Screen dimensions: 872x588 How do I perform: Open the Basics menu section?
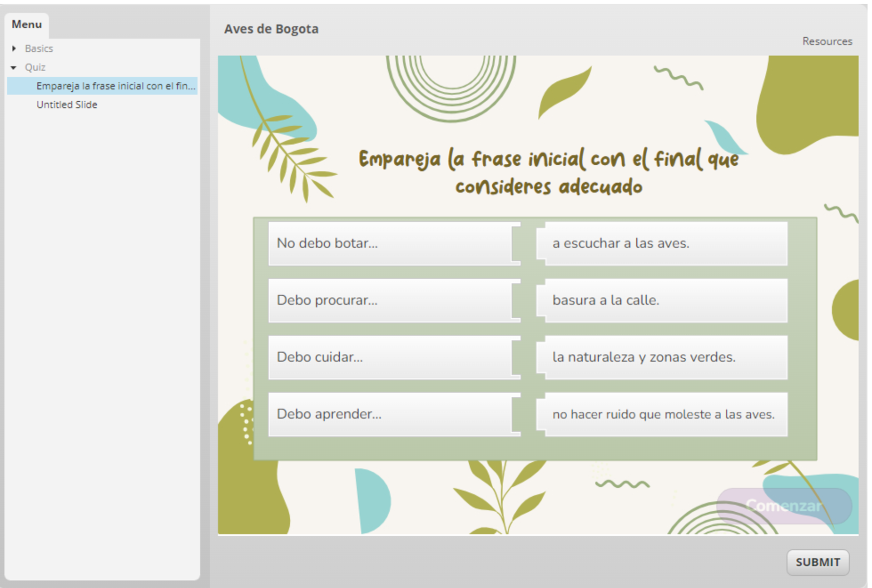[39, 48]
